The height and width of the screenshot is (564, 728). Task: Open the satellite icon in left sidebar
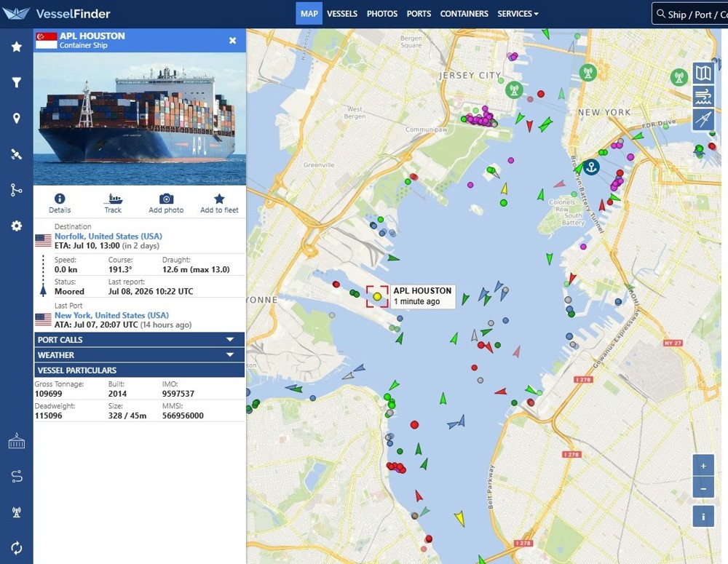[x=16, y=154]
